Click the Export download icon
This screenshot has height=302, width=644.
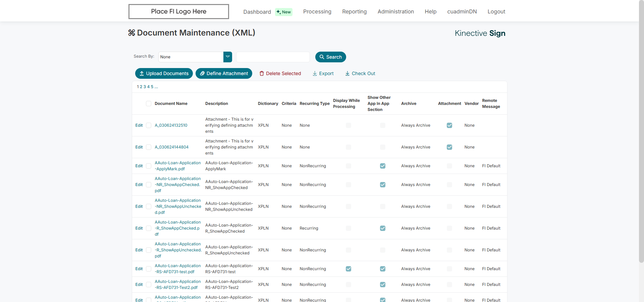[315, 73]
